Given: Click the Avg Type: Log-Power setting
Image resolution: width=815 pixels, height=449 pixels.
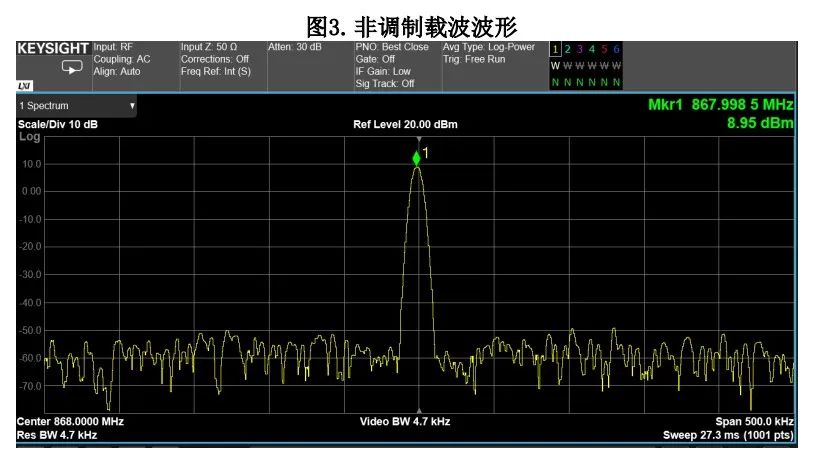Looking at the screenshot, I should coord(489,47).
